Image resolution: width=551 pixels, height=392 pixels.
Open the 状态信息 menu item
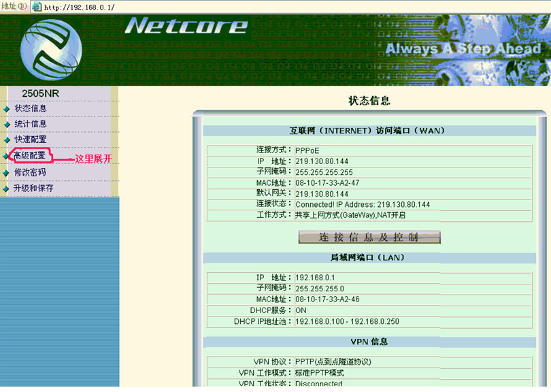click(30, 108)
